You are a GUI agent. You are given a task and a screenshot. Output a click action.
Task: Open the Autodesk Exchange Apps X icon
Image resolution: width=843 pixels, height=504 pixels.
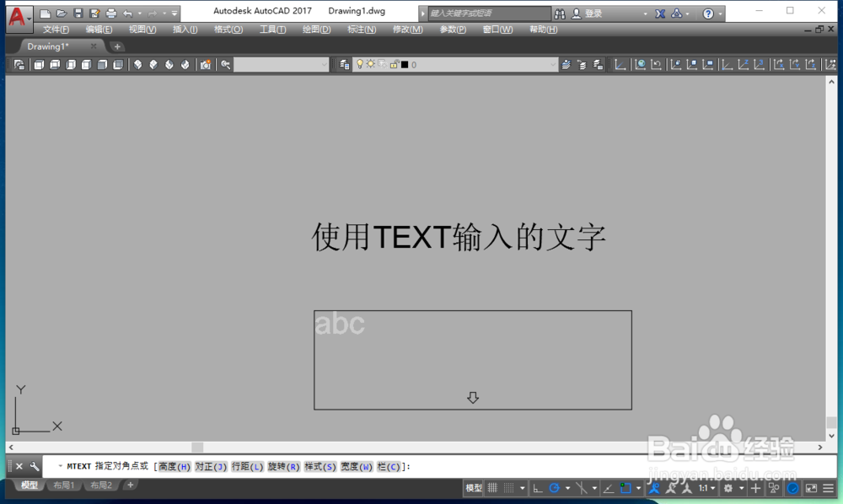point(660,13)
